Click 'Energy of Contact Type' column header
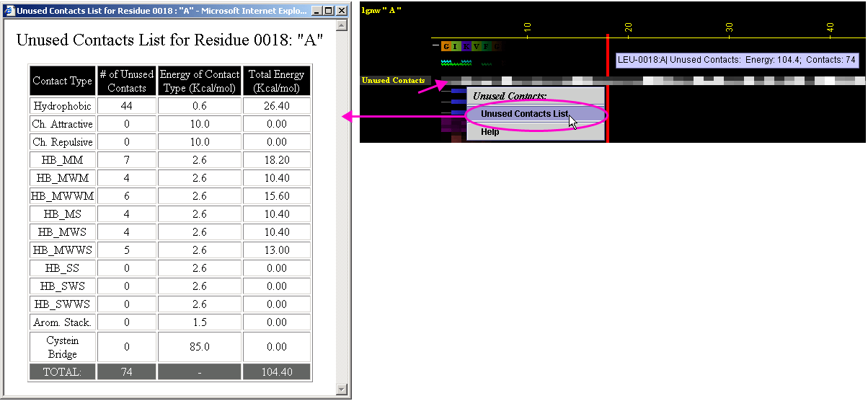This screenshot has width=868, height=401. click(200, 81)
